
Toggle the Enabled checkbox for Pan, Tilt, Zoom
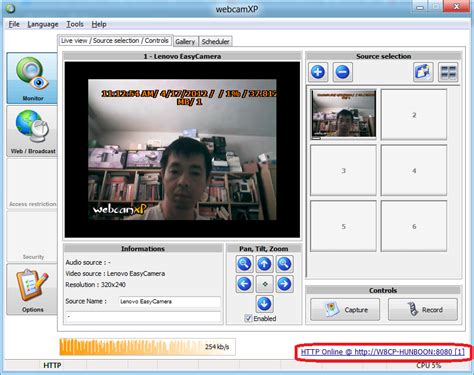[248, 318]
